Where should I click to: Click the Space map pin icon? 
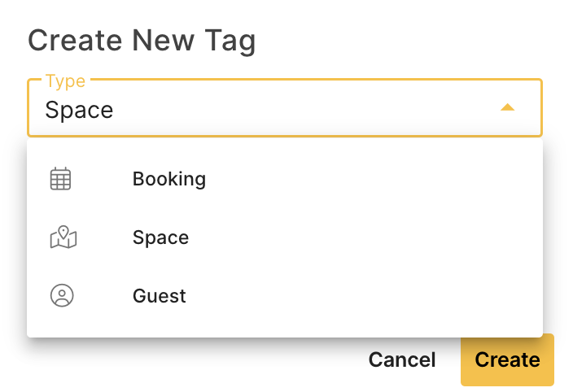63,237
